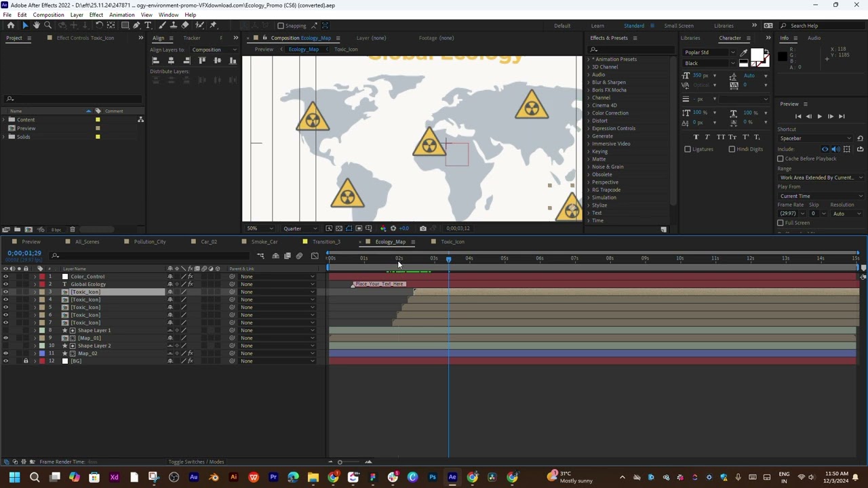Expand the Shape Layer 1 properties
This screenshot has width=868, height=488.
(35, 330)
